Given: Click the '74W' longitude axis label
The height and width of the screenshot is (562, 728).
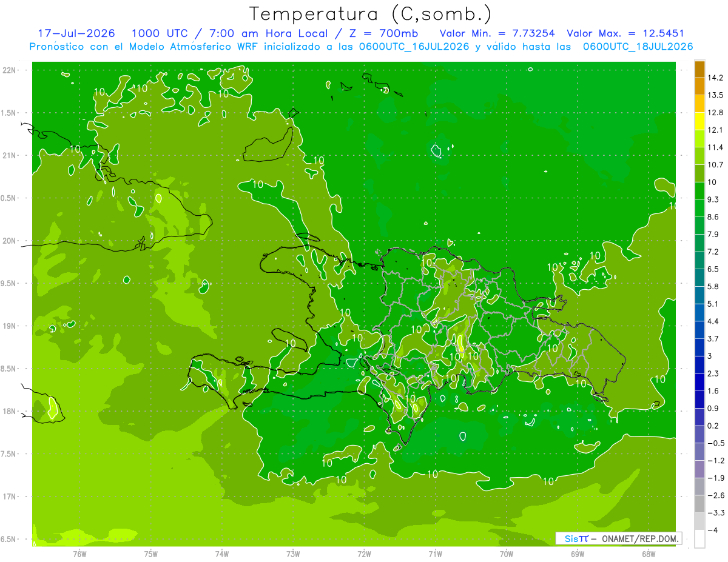Looking at the screenshot, I should tap(222, 554).
